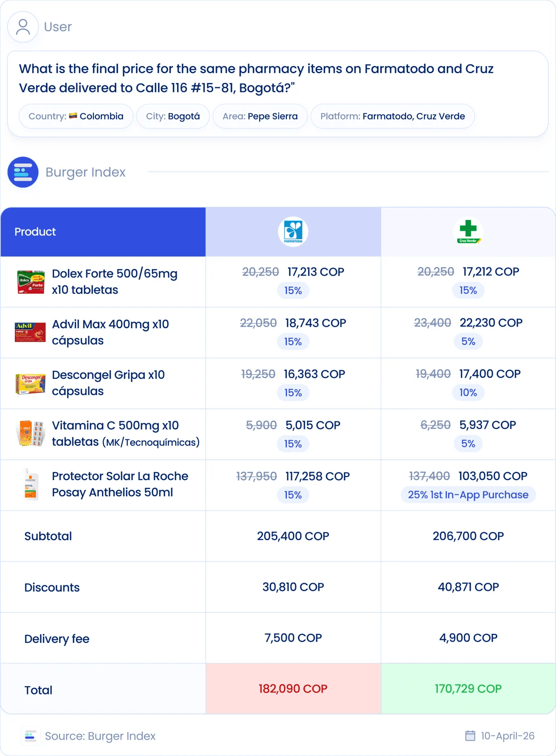Click Farmatodo sunscreen price 117,258 COP

317,477
